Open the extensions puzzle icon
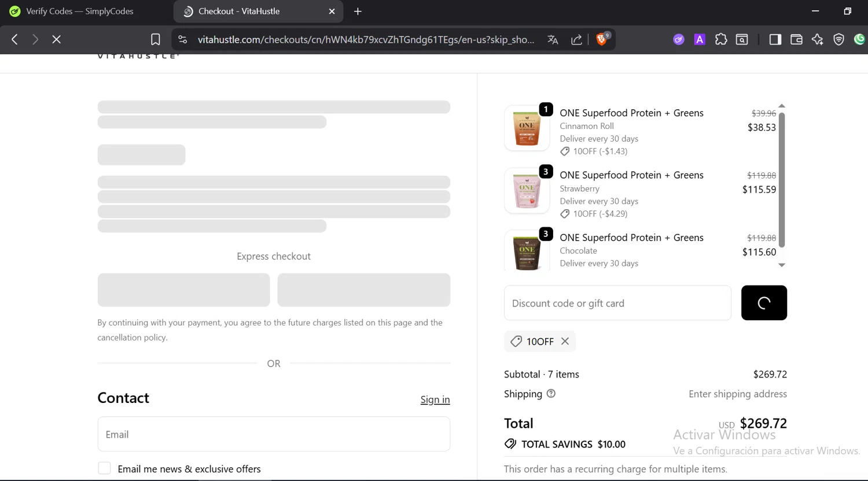This screenshot has height=481, width=868. (721, 39)
